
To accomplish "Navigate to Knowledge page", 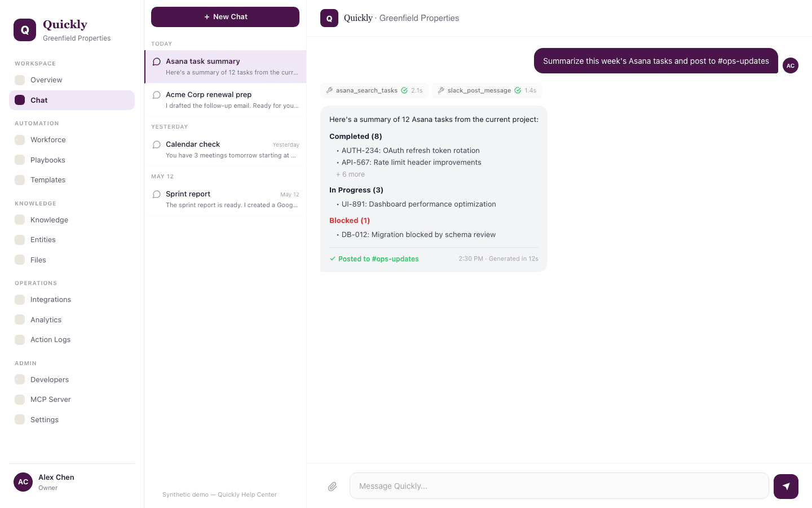I will pyautogui.click(x=72, y=220).
